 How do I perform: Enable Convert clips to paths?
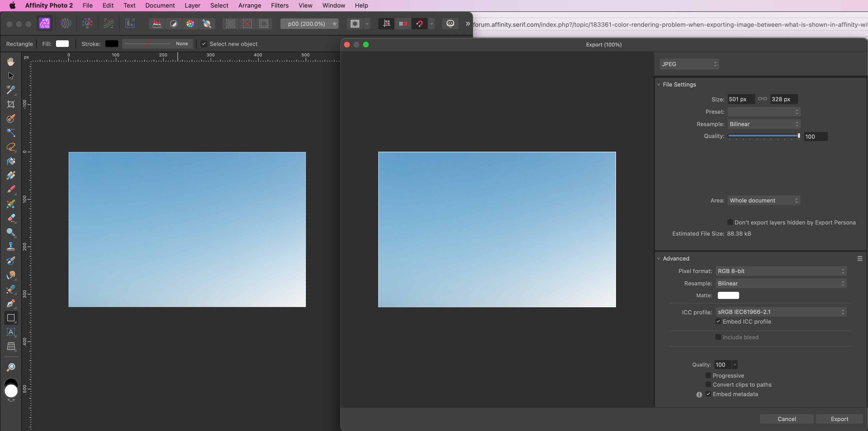click(x=708, y=384)
